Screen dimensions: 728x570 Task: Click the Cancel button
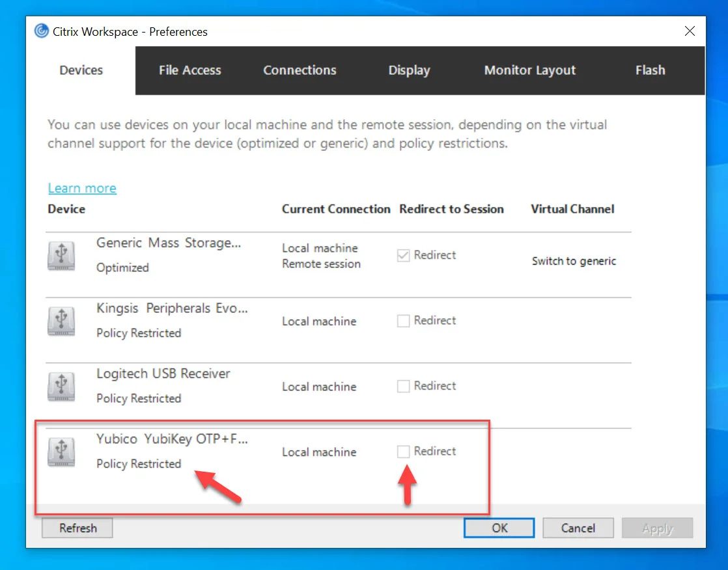point(578,528)
